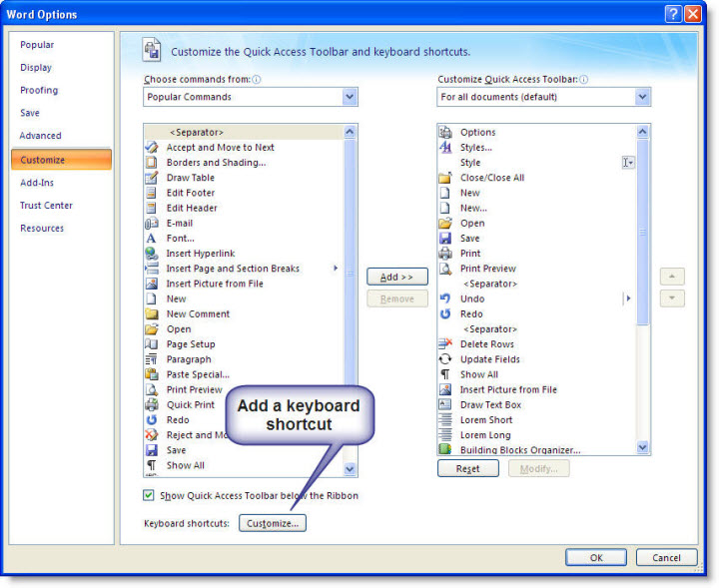Select the Edit Footer icon

pyautogui.click(x=152, y=193)
